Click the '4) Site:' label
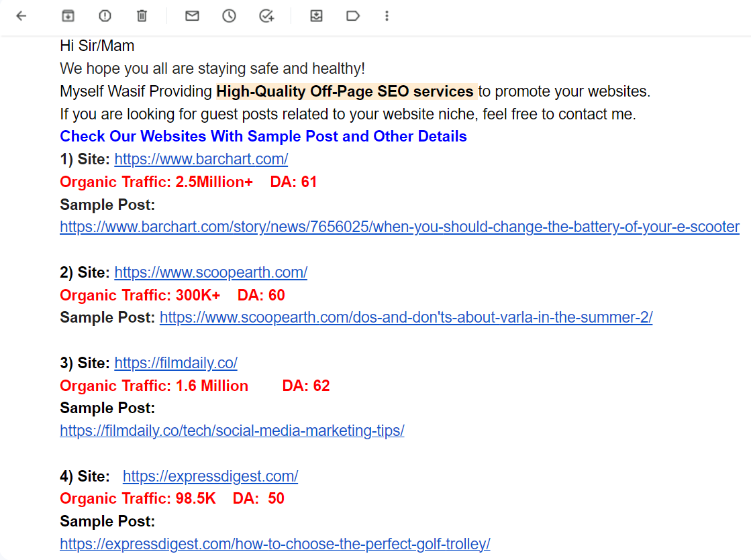751x560 pixels. (85, 475)
